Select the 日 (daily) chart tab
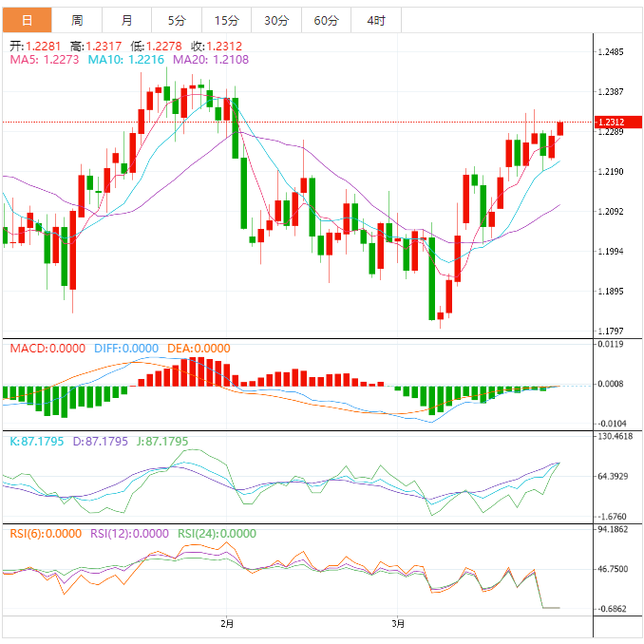 tap(27, 20)
